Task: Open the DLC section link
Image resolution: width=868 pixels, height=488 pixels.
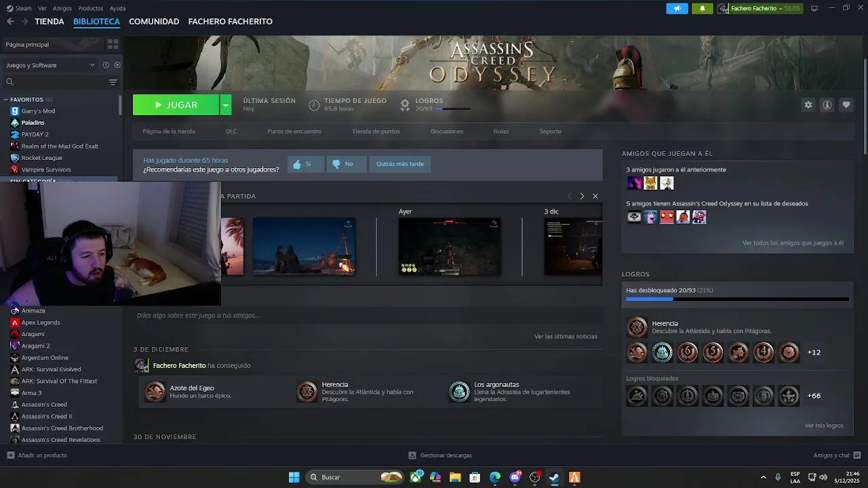Action: 231,131
